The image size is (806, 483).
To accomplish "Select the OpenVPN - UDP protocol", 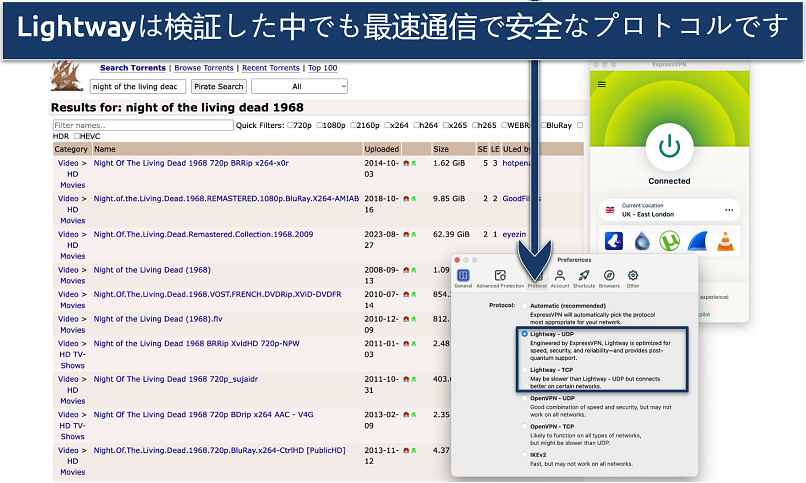I will 525,397.
